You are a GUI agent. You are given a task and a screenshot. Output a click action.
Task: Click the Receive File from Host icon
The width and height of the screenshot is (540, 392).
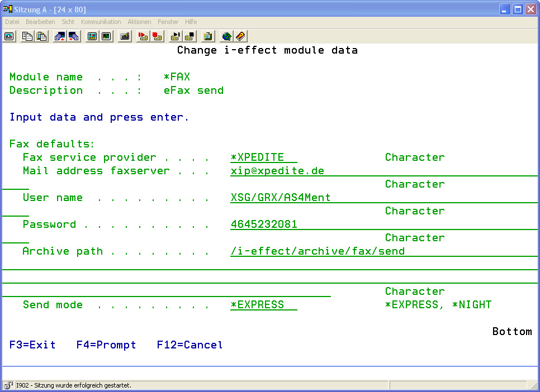click(x=74, y=36)
